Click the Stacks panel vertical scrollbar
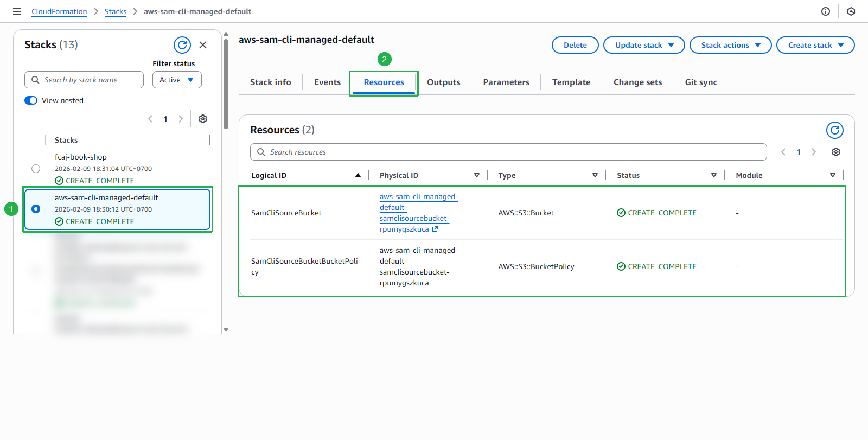 click(226, 84)
